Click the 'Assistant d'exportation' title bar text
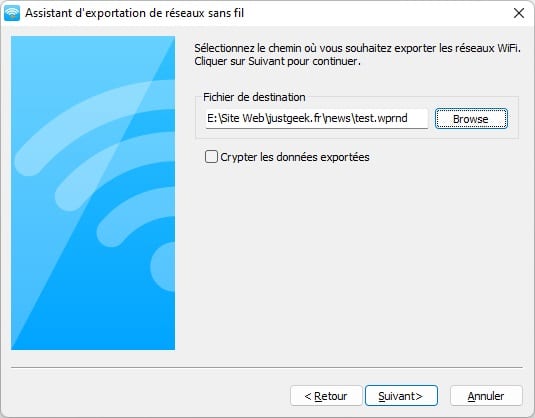The width and height of the screenshot is (535, 418). pyautogui.click(x=134, y=13)
